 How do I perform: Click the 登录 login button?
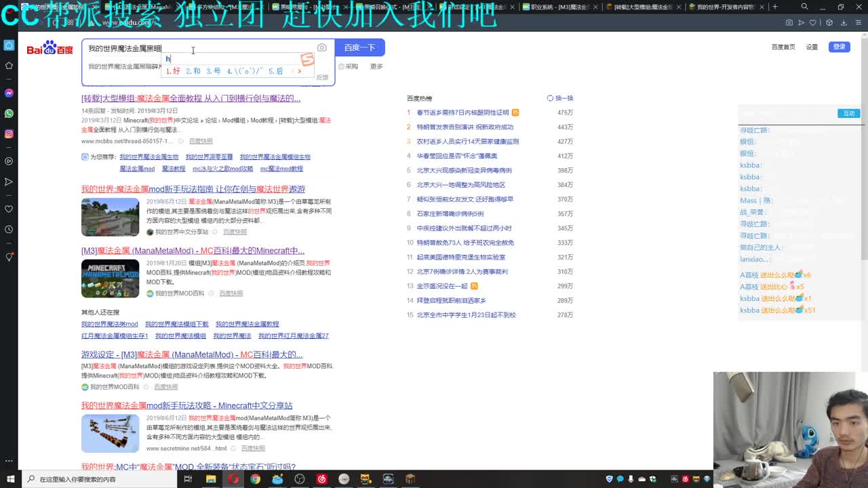tap(838, 47)
